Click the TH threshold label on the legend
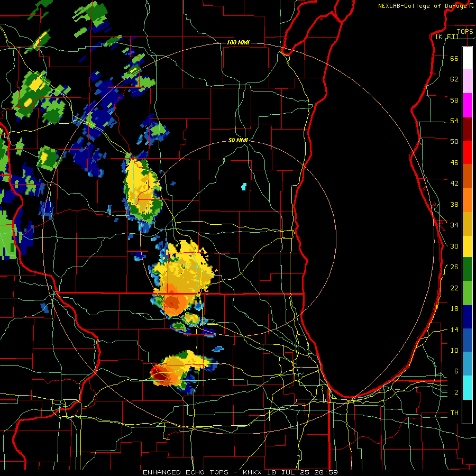This screenshot has height=476, width=476. 454,413
